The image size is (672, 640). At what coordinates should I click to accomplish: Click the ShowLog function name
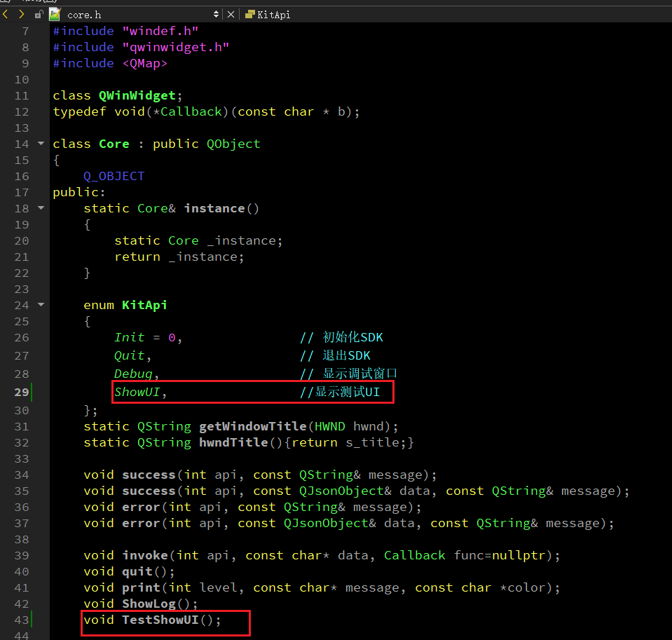pyautogui.click(x=149, y=604)
